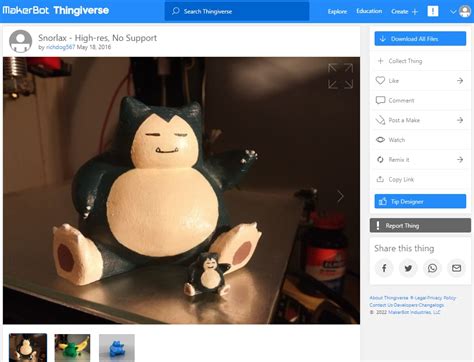
Task: Share this thing on Twitter
Action: coord(408,268)
